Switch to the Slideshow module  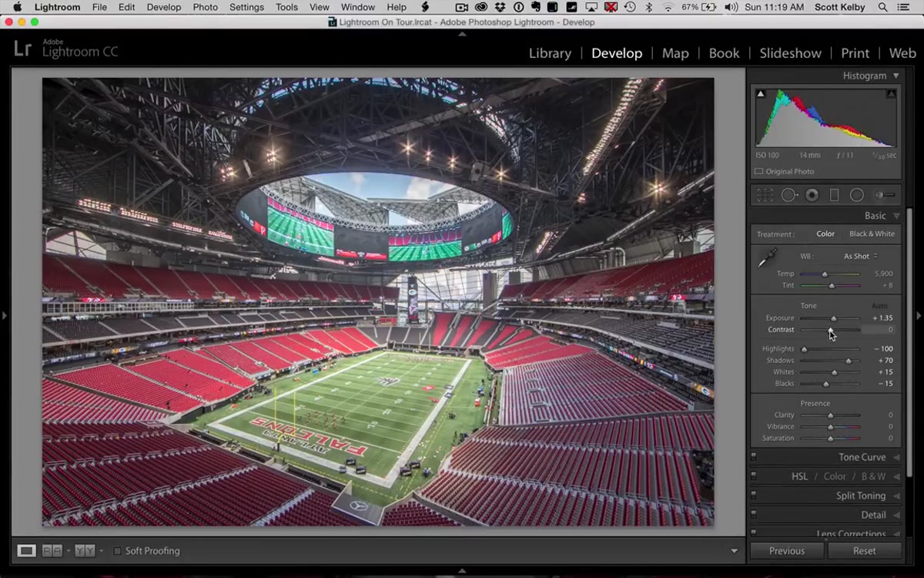click(790, 53)
